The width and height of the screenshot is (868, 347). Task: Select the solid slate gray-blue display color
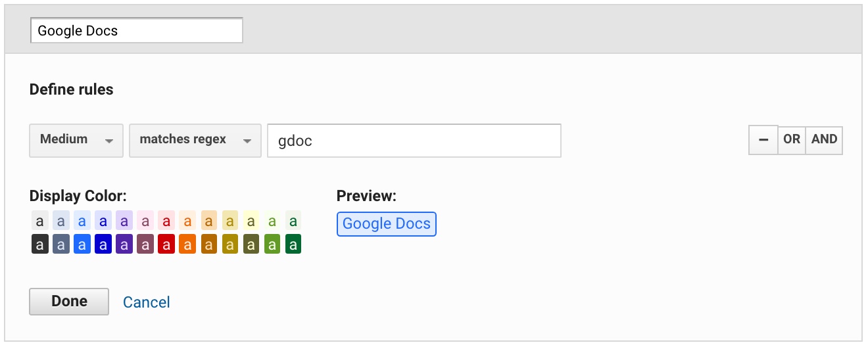click(x=60, y=245)
